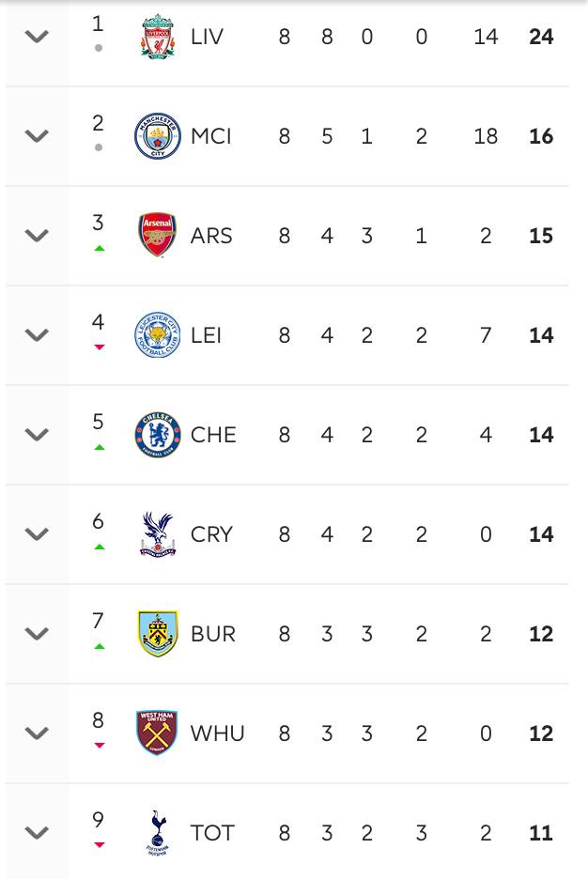Select the BUR team abbreviation
This screenshot has width=588, height=879.
[x=213, y=634]
